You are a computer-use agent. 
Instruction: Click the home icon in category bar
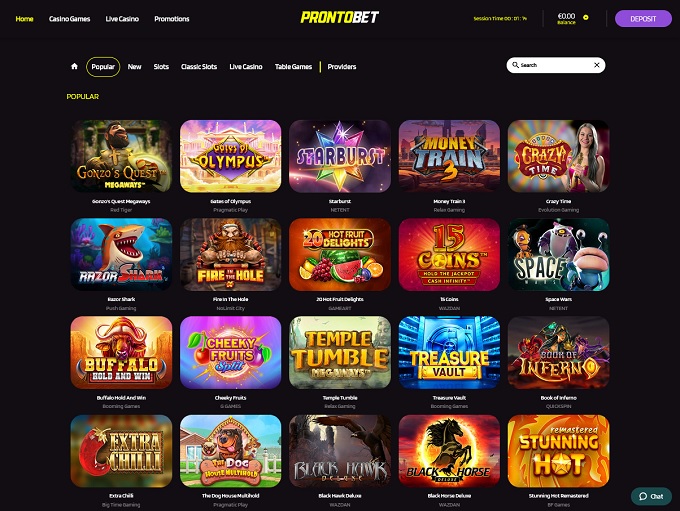(x=74, y=66)
